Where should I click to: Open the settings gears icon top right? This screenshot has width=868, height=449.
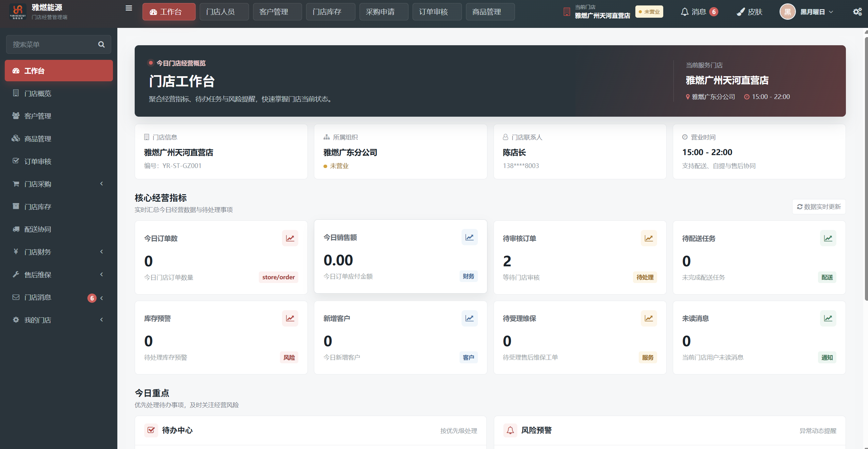tap(857, 12)
